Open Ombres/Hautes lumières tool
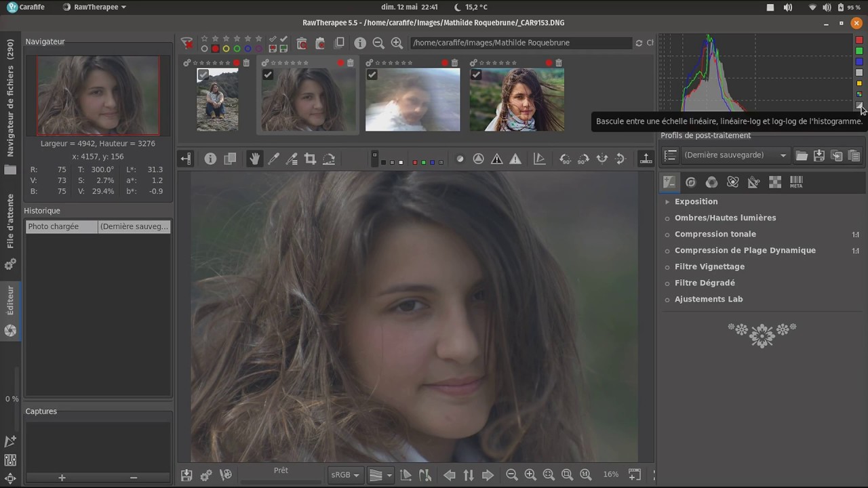 click(725, 218)
